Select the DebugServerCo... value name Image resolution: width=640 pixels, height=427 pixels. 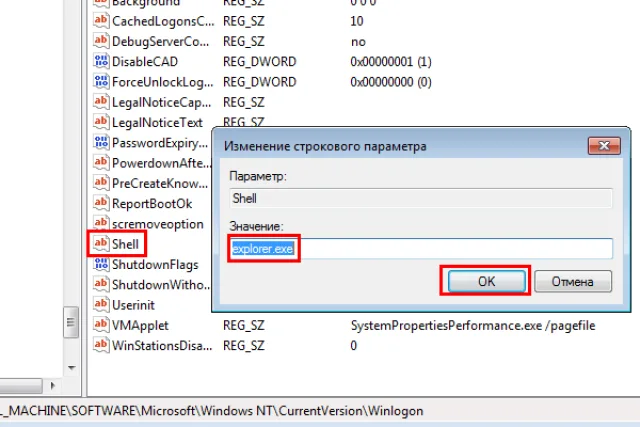coord(160,42)
